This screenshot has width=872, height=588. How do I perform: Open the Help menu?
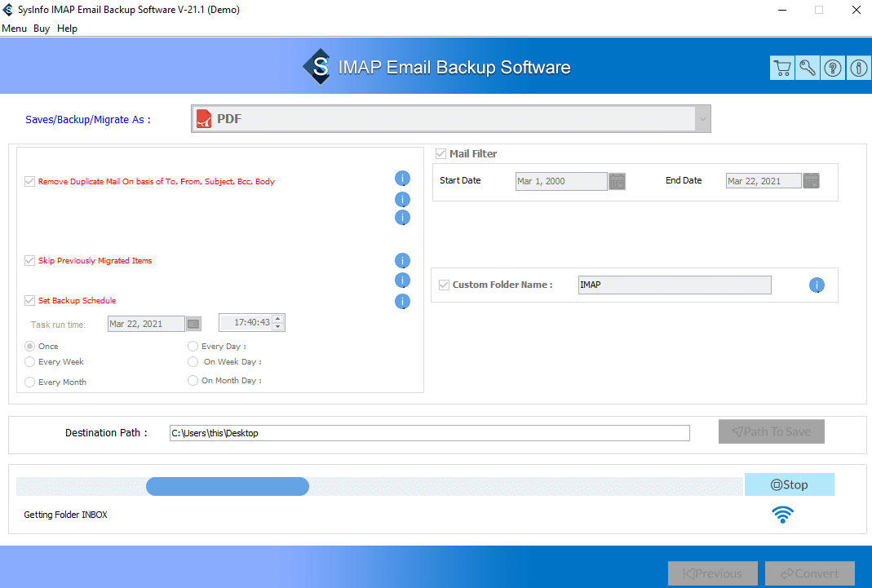(x=68, y=29)
